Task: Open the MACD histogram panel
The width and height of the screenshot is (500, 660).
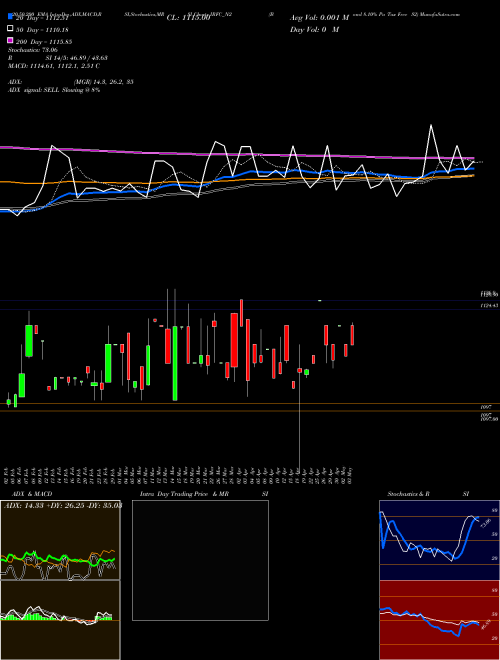Action: (60, 620)
